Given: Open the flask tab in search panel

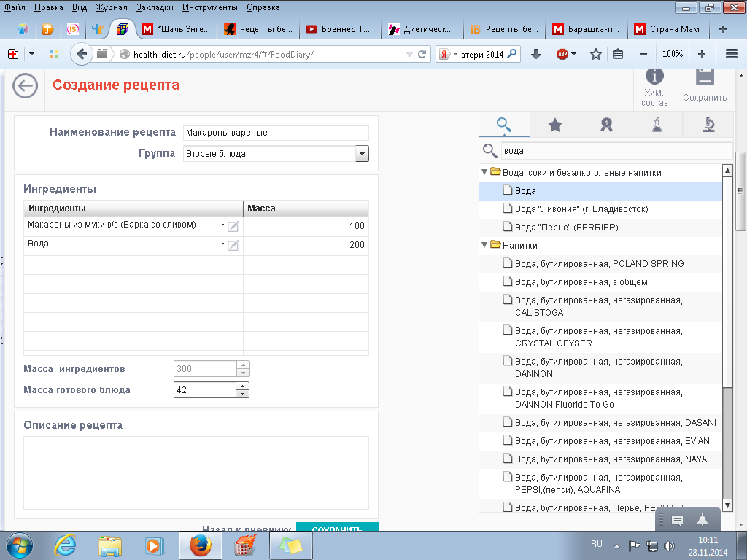Looking at the screenshot, I should 657,125.
